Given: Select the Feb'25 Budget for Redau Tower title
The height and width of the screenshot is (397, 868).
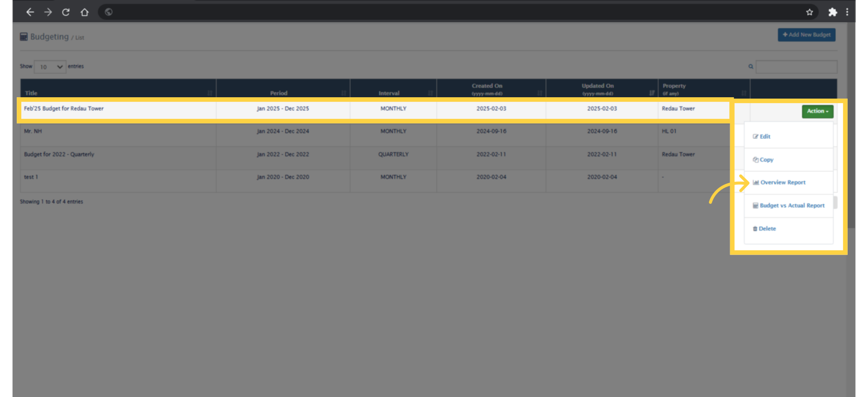Looking at the screenshot, I should coord(64,109).
